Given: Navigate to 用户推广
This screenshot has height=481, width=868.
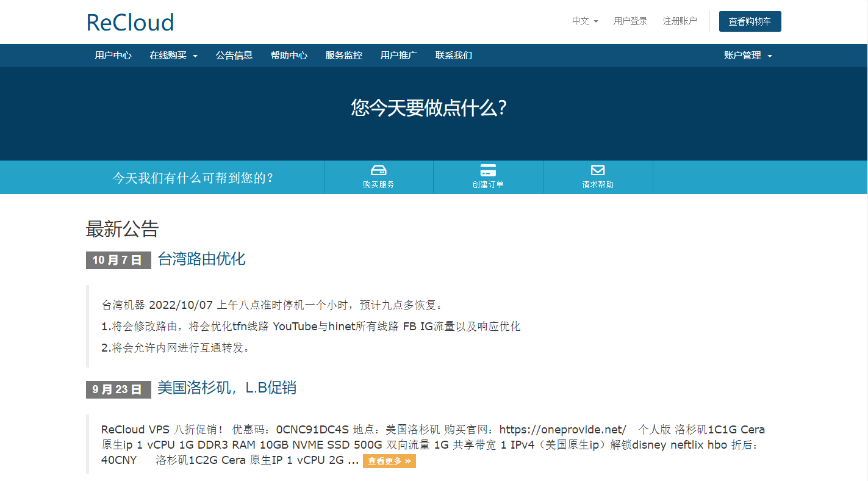Looking at the screenshot, I should pyautogui.click(x=398, y=56).
